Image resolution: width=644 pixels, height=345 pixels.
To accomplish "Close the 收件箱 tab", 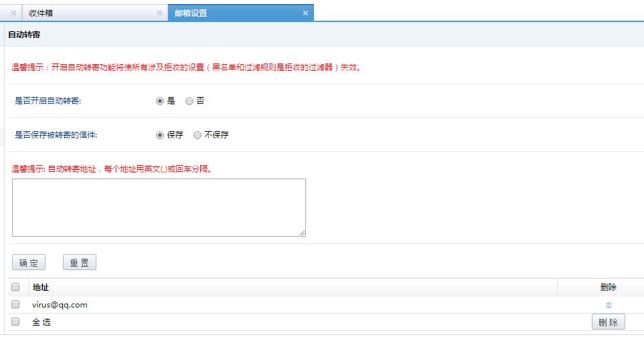I will point(159,13).
